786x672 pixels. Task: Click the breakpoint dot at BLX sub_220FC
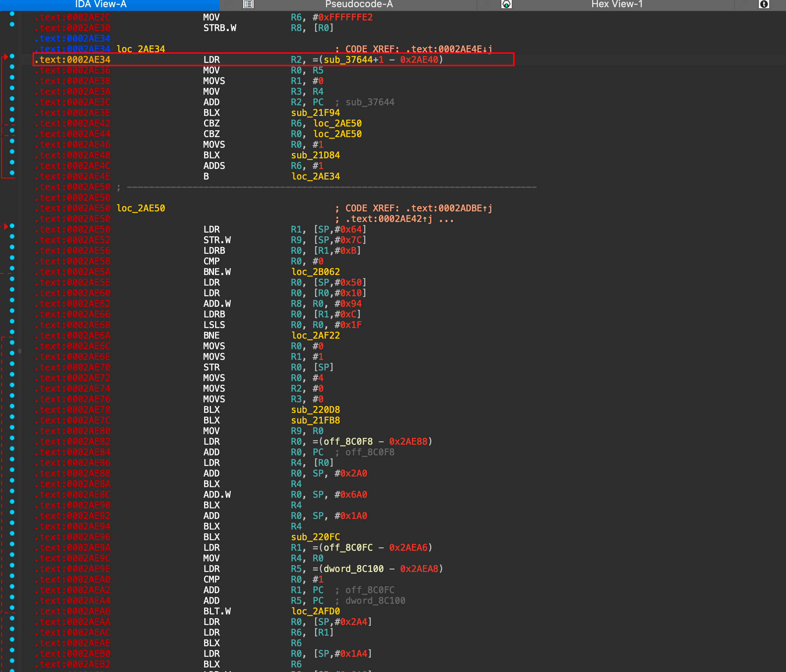point(12,533)
